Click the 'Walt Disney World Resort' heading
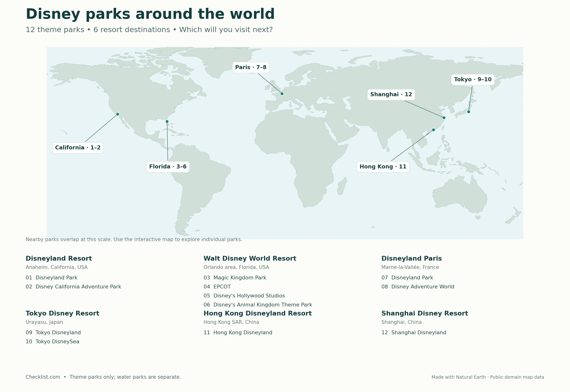Screen dimensions: 570x392 [250, 258]
